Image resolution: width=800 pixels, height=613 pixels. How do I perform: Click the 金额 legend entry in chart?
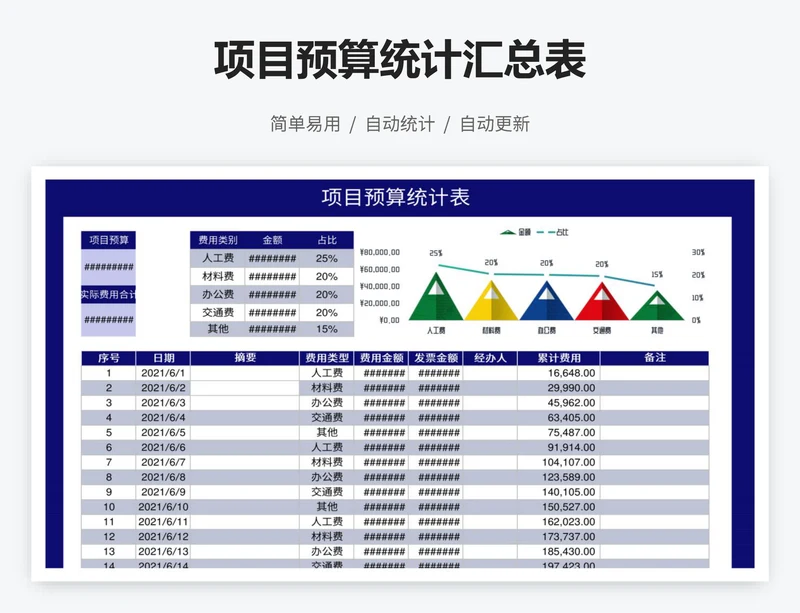tap(516, 232)
